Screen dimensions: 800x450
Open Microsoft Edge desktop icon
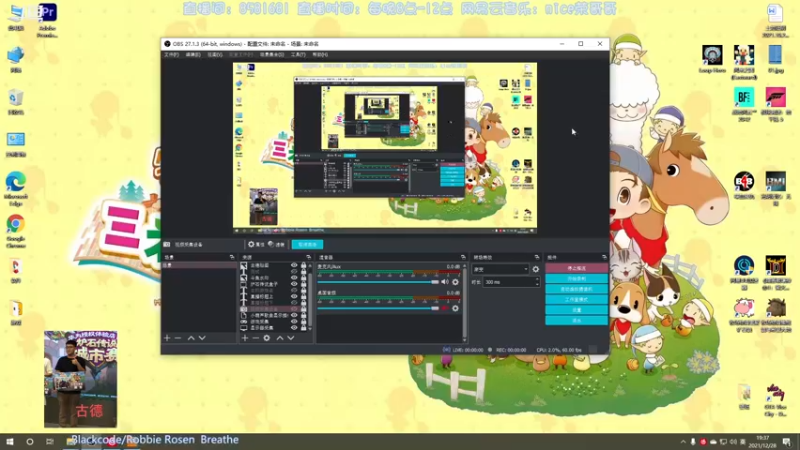tap(16, 189)
